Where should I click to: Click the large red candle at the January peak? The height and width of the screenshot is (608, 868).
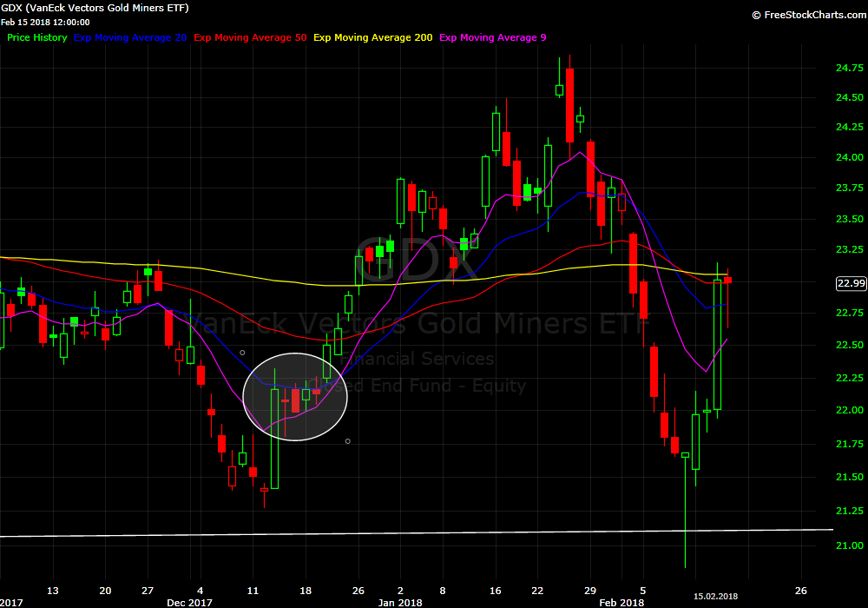point(569,105)
